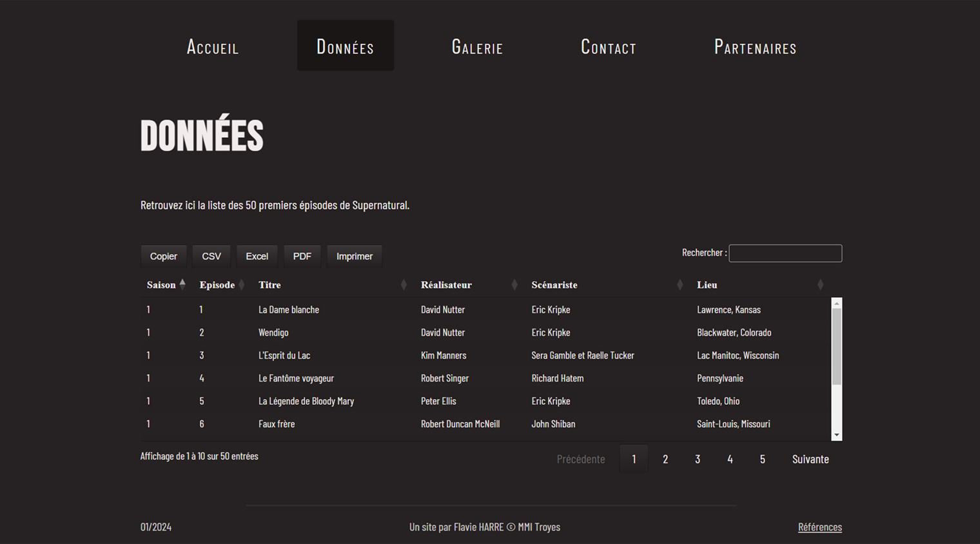Open the Contact page

click(608, 46)
